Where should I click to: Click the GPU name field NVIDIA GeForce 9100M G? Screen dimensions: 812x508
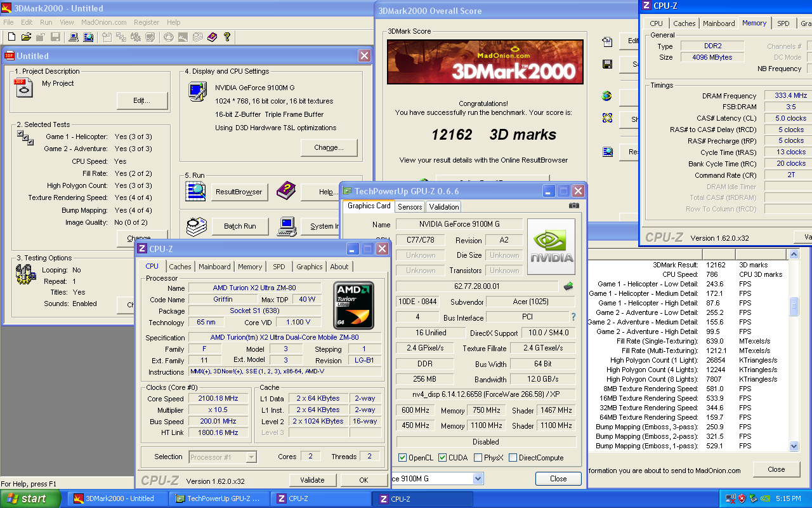click(459, 224)
